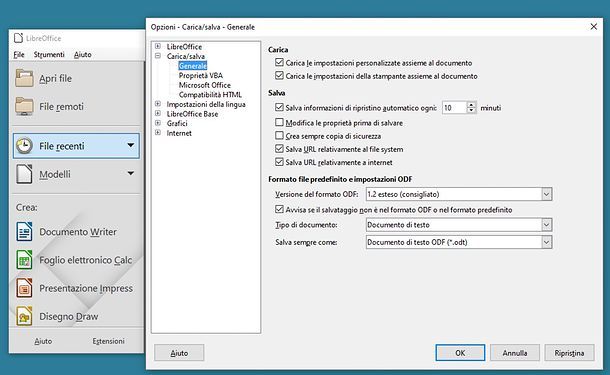Image resolution: width=610 pixels, height=375 pixels.
Task: Select Compatibilità HTML in the tree
Action: point(210,95)
